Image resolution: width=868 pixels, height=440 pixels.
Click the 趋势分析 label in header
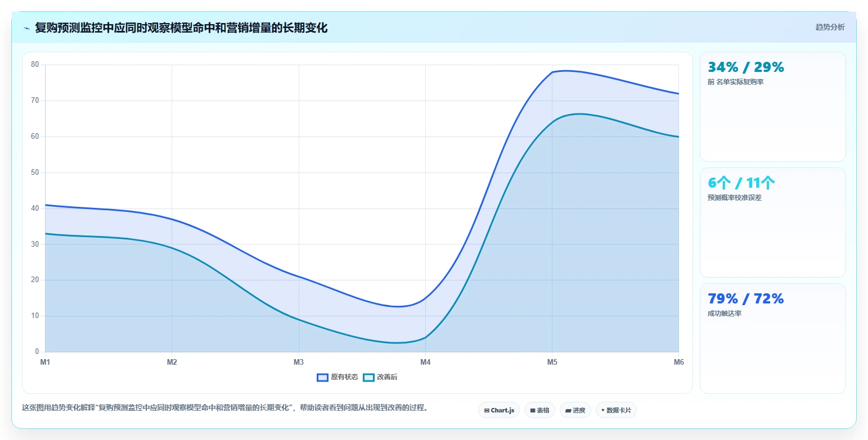(830, 27)
